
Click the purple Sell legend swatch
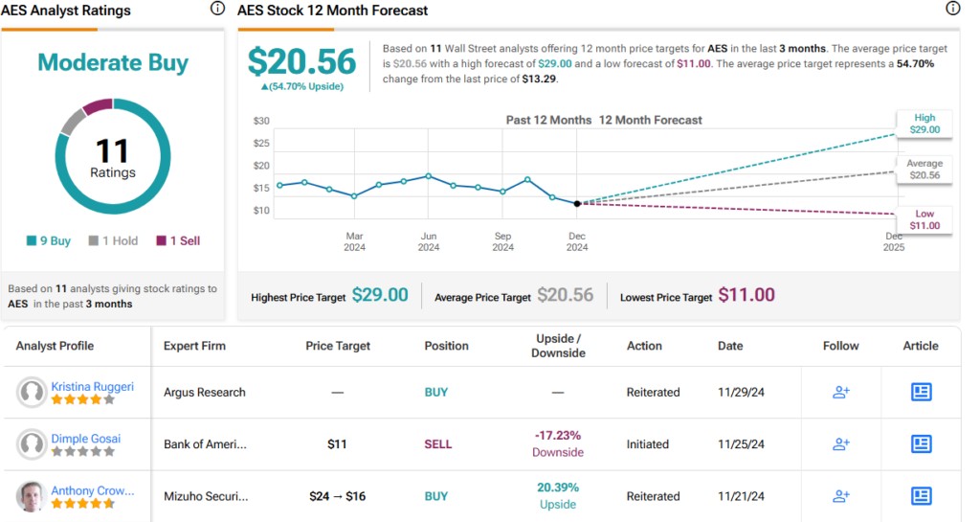tap(160, 241)
